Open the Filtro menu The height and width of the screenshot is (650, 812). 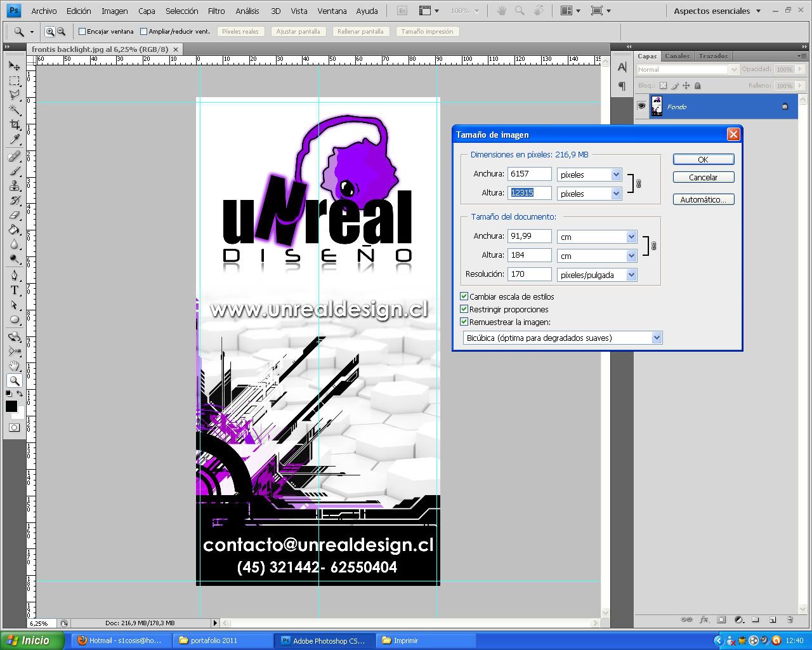[x=216, y=11]
